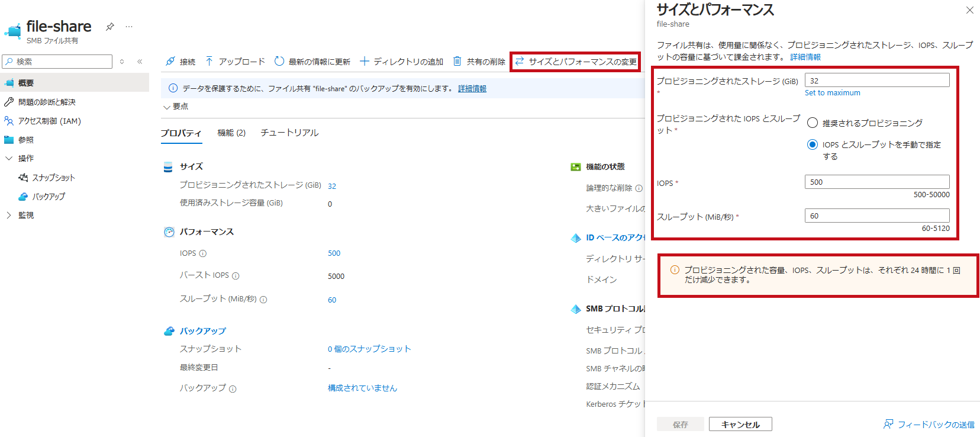Click the 接続 connect icon in toolbar

point(170,61)
